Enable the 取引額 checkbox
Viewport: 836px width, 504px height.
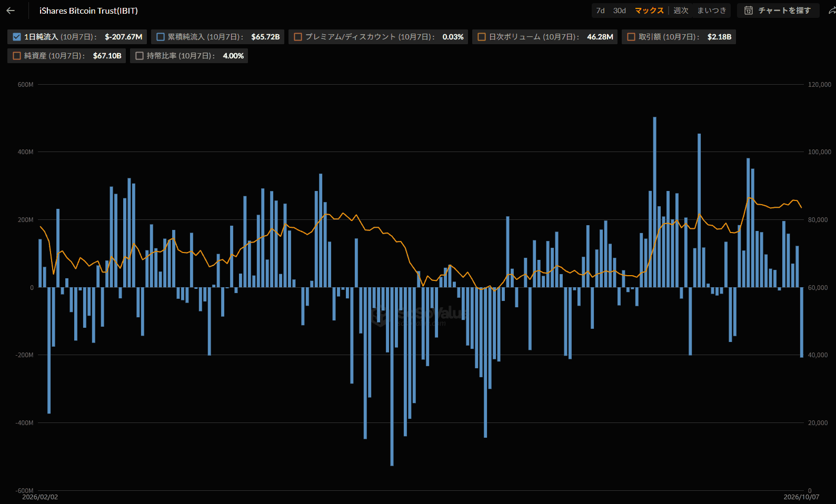click(x=631, y=37)
